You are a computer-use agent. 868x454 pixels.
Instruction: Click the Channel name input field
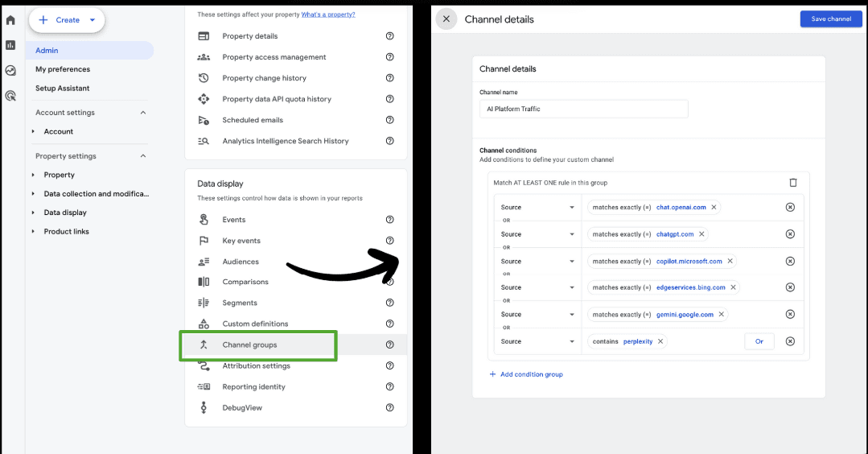583,109
